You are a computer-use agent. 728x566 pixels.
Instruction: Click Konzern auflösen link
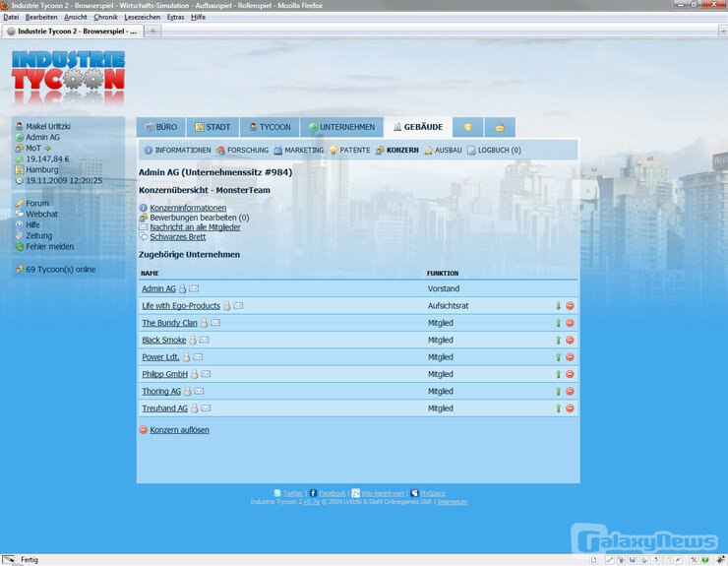(179, 430)
